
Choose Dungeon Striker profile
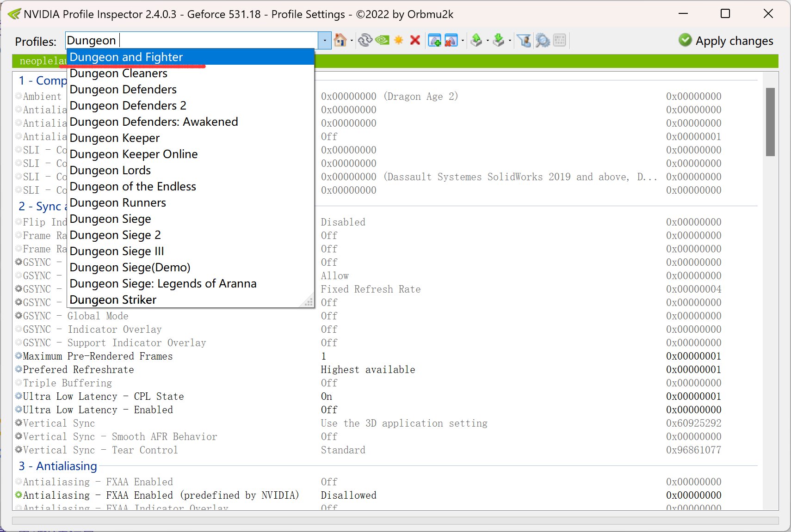tap(191, 300)
